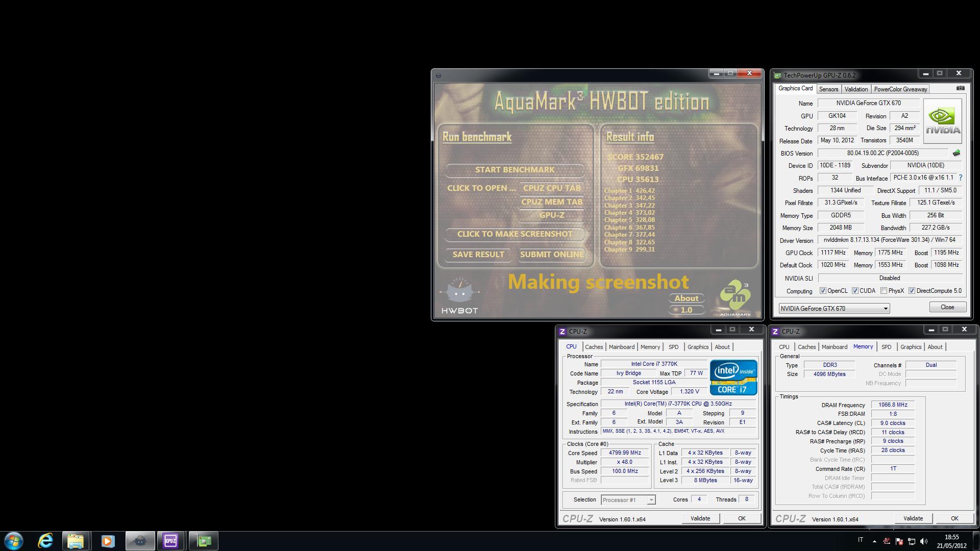The image size is (980, 551).
Task: Click Validate in left CPU-Z window
Action: point(700,518)
